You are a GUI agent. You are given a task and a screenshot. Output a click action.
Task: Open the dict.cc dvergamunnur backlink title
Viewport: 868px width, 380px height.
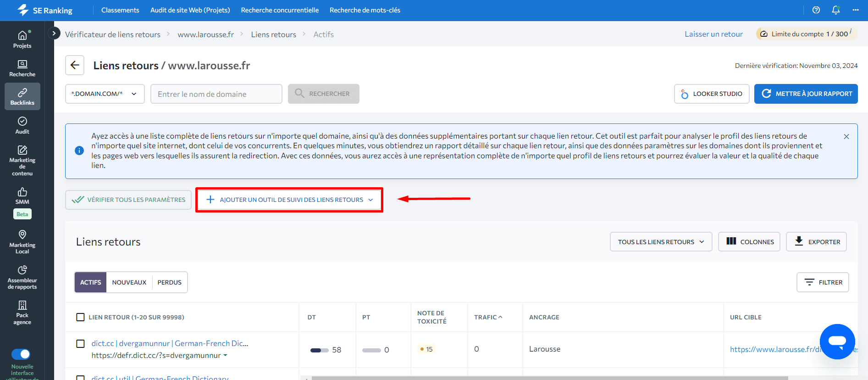tap(170, 343)
